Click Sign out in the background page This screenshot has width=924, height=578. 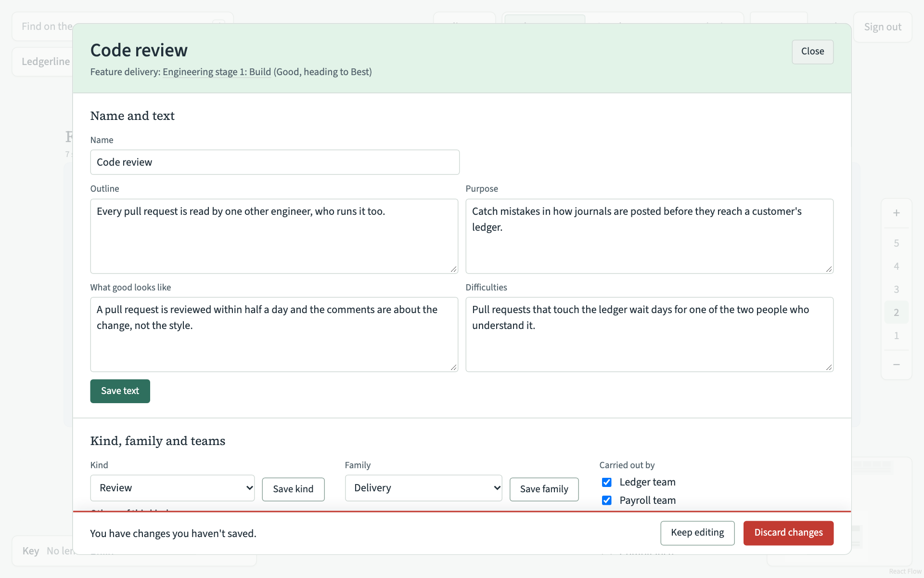click(883, 27)
